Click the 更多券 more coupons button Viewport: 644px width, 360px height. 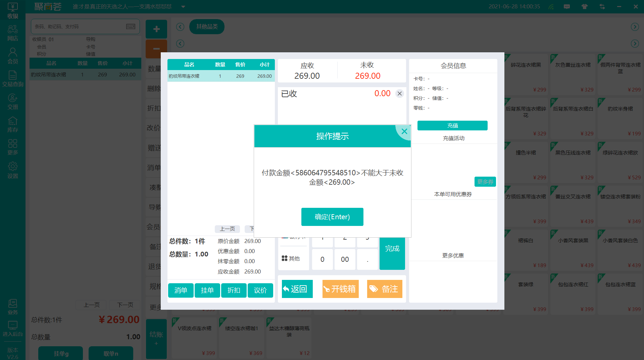click(485, 182)
